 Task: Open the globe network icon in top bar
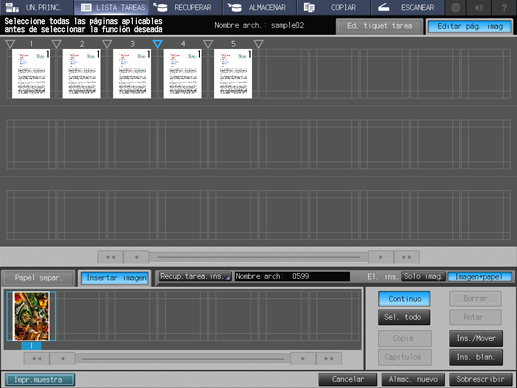pos(455,7)
